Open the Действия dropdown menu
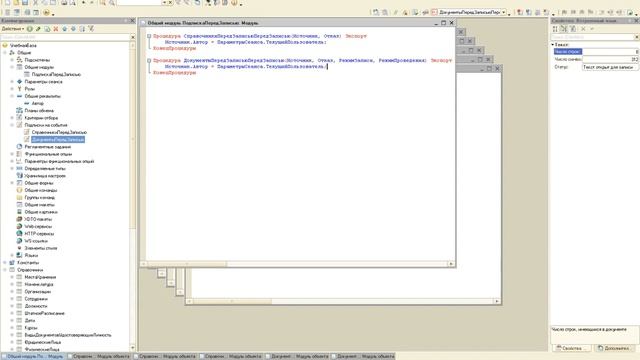The height and width of the screenshot is (360, 640). coord(13,29)
